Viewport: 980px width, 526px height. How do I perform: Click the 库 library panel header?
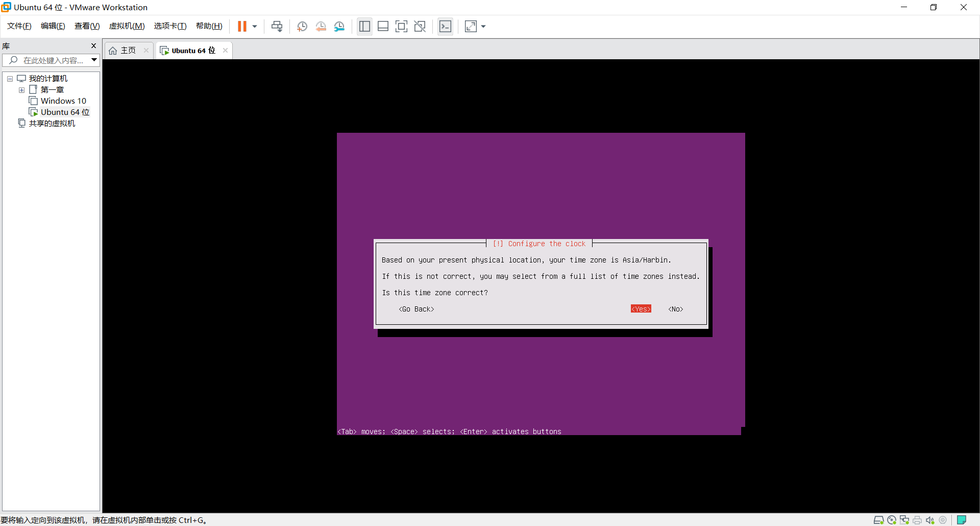(6, 46)
